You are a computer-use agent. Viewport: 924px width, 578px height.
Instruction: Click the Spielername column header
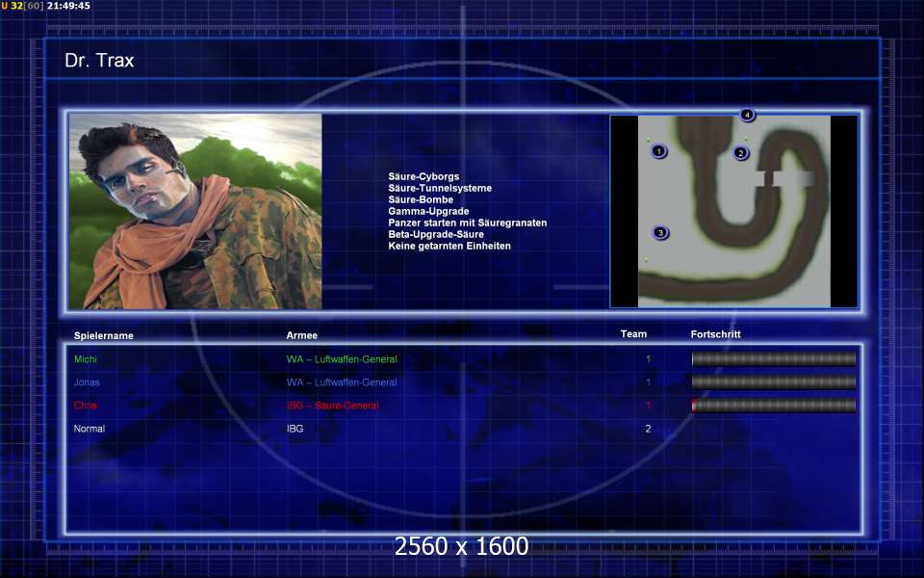pos(104,335)
